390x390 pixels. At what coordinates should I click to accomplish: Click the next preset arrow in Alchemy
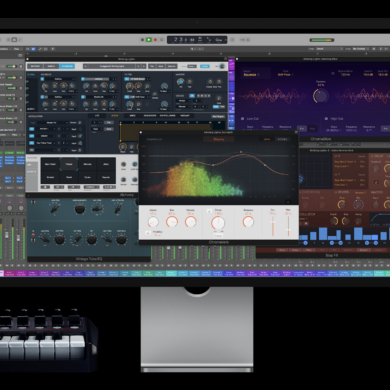(144, 66)
